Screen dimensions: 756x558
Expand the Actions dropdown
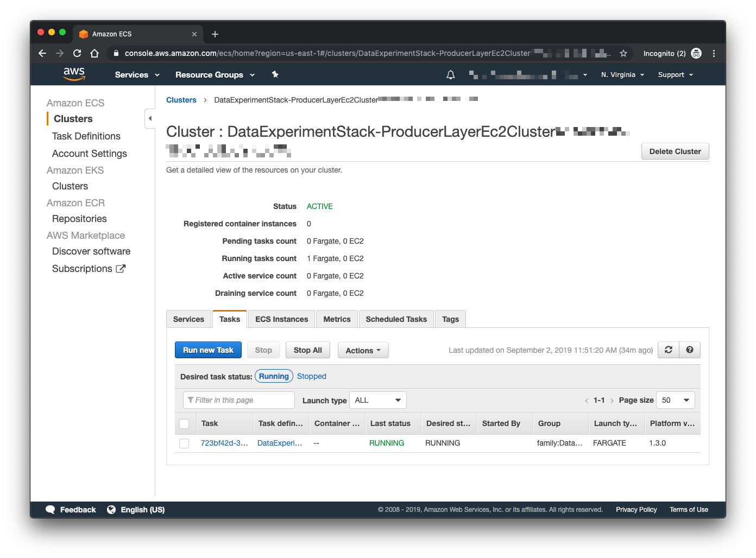(x=363, y=351)
